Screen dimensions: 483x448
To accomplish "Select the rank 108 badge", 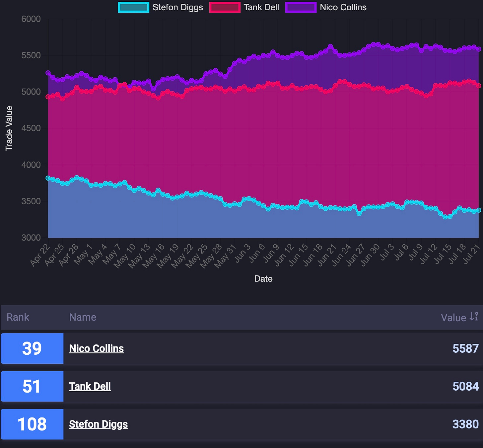I will coord(32,424).
